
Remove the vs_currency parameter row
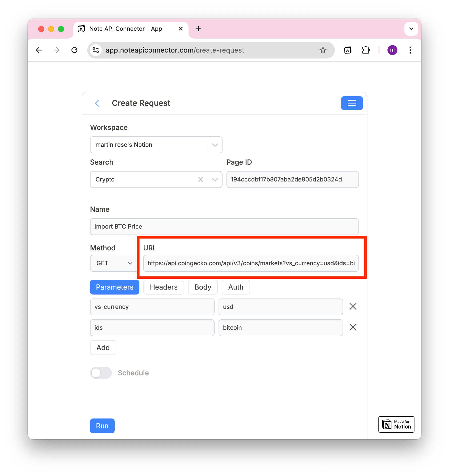tap(353, 307)
